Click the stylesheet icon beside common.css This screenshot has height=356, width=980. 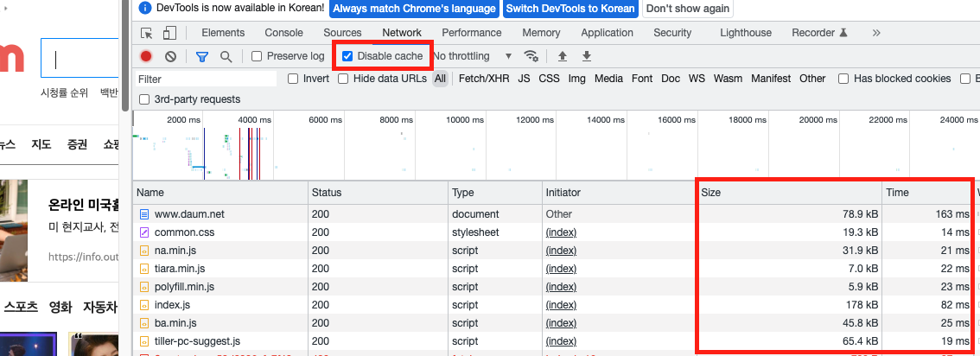(144, 232)
